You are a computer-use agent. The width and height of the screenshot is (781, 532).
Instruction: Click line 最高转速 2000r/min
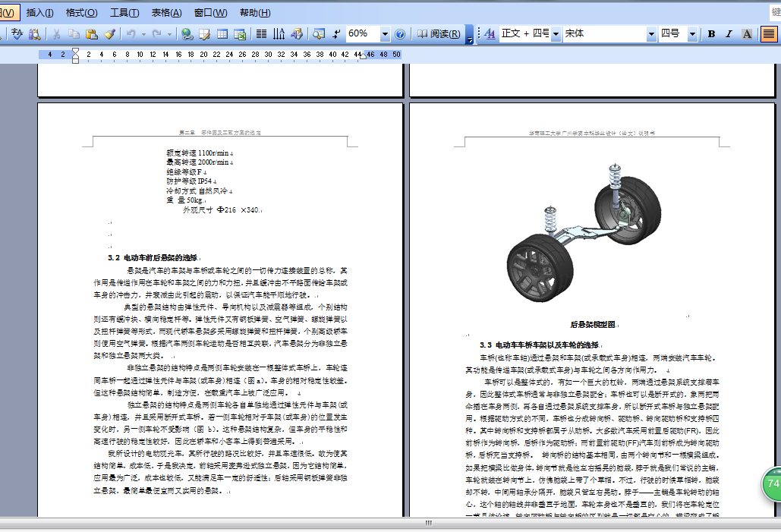[x=198, y=162]
